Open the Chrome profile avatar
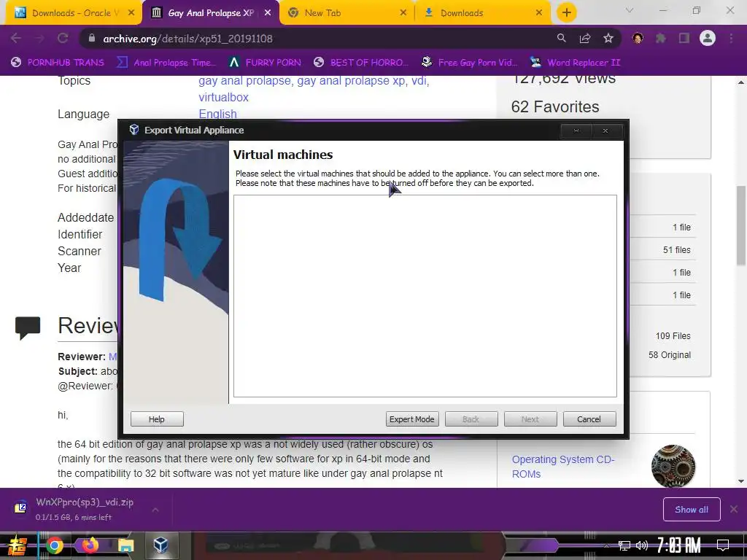This screenshot has height=560, width=747. coord(708,38)
